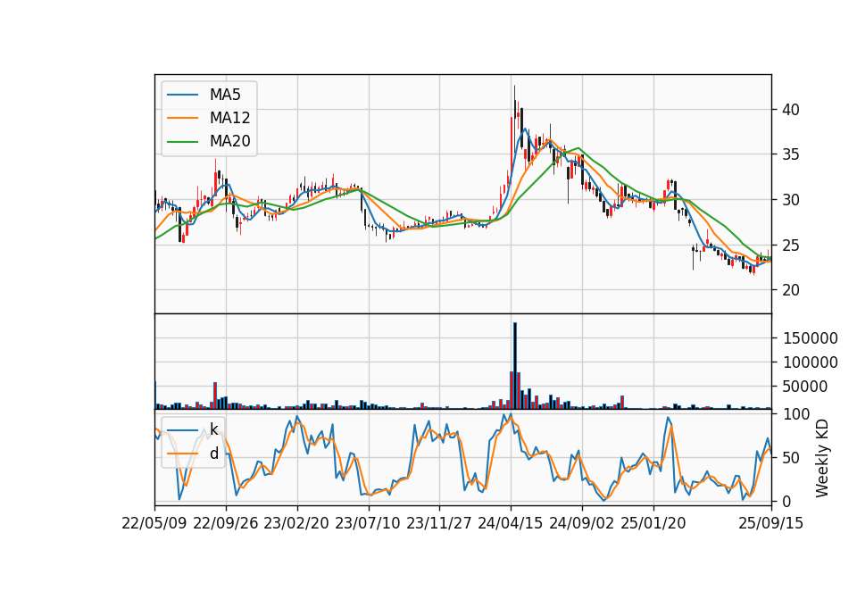Image resolution: width=857 pixels, height=616 pixels.
Task: Click the 22/05/09 date tick label
Action: [x=154, y=523]
